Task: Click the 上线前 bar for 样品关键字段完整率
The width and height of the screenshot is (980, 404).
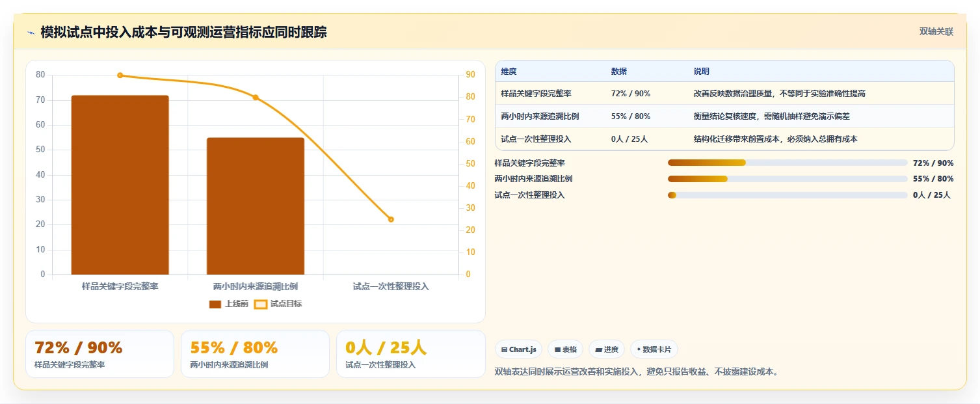Action: coord(120,185)
